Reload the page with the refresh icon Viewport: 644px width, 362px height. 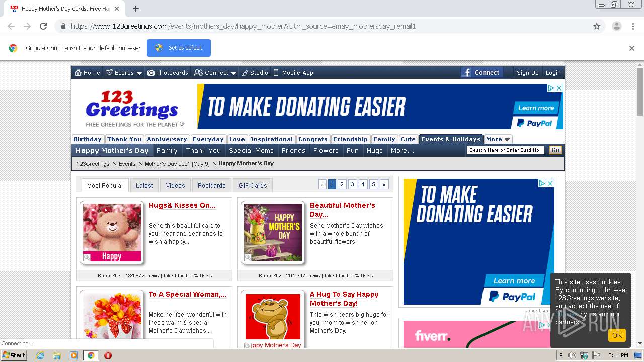(x=43, y=26)
